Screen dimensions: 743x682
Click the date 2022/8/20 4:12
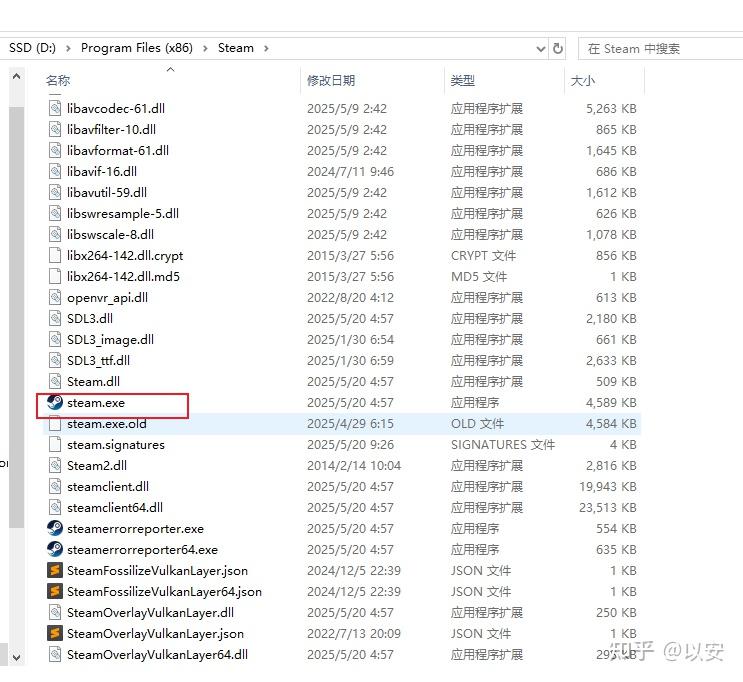(x=350, y=298)
